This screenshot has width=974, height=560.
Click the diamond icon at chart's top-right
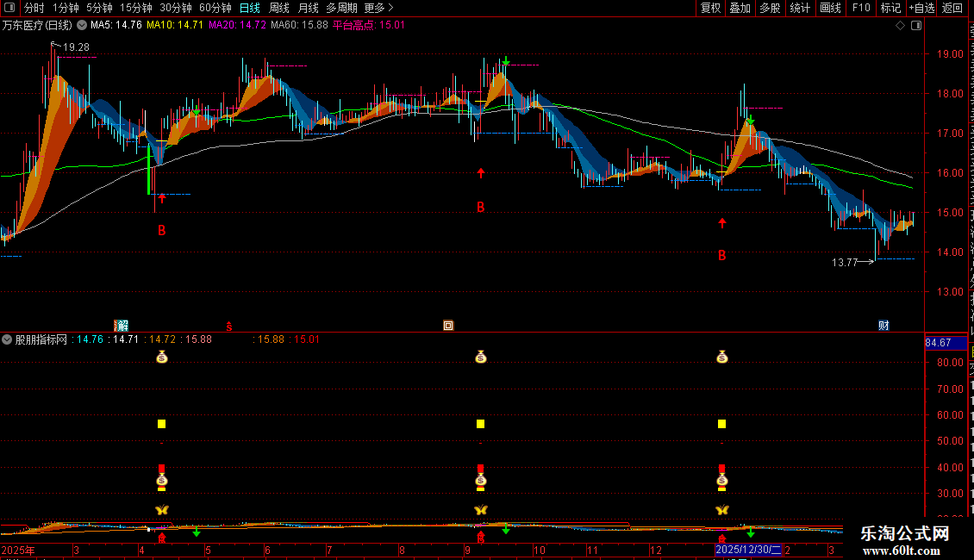[x=900, y=26]
